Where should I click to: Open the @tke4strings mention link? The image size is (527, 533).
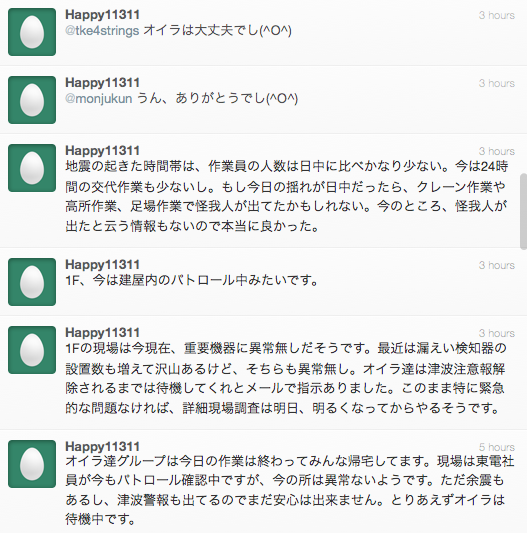click(x=102, y=31)
